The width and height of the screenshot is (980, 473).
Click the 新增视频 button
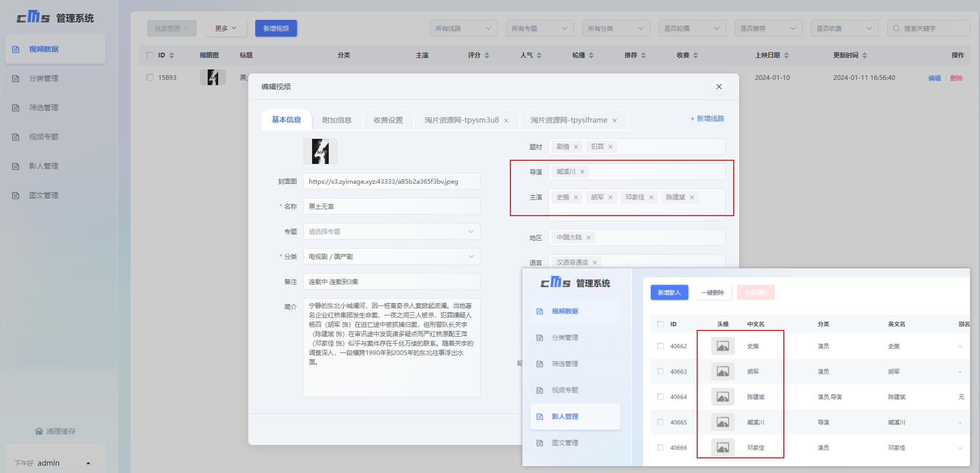[276, 28]
